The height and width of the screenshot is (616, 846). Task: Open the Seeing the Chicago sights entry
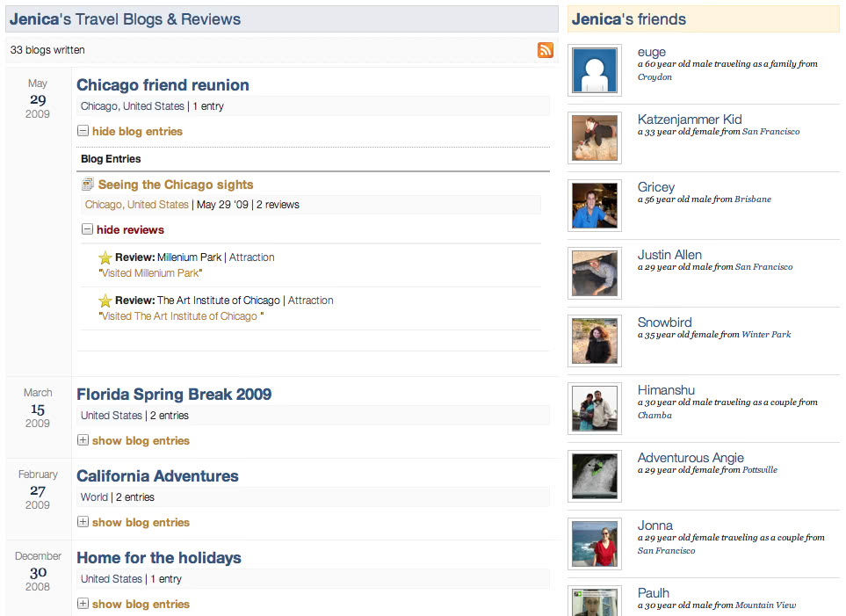(x=176, y=185)
